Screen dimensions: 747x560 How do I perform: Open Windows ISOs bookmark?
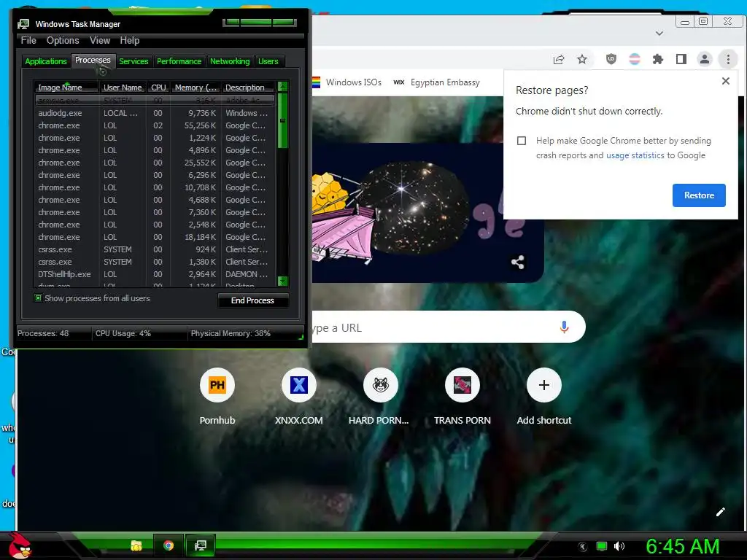pyautogui.click(x=347, y=82)
